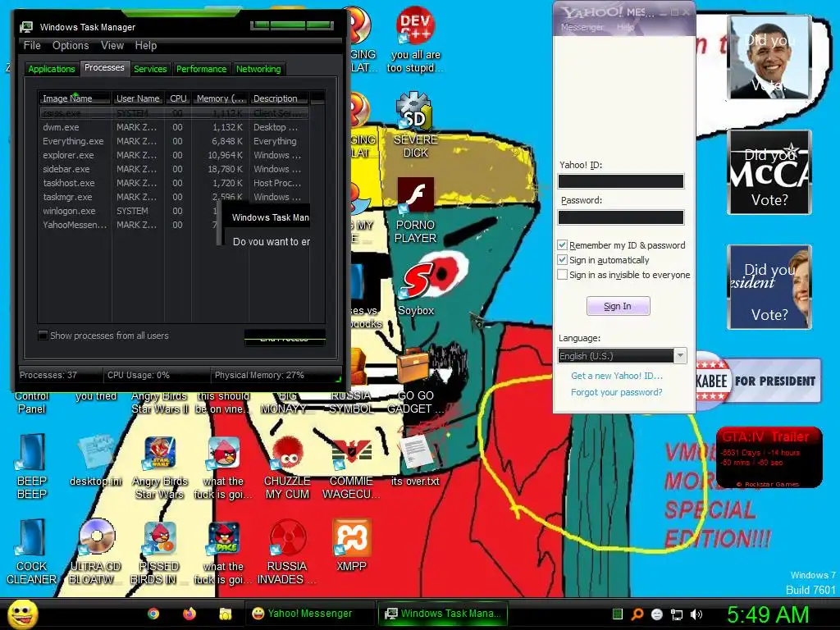This screenshot has height=630, width=840.
Task: Switch to the Networking tab
Action: 258,69
